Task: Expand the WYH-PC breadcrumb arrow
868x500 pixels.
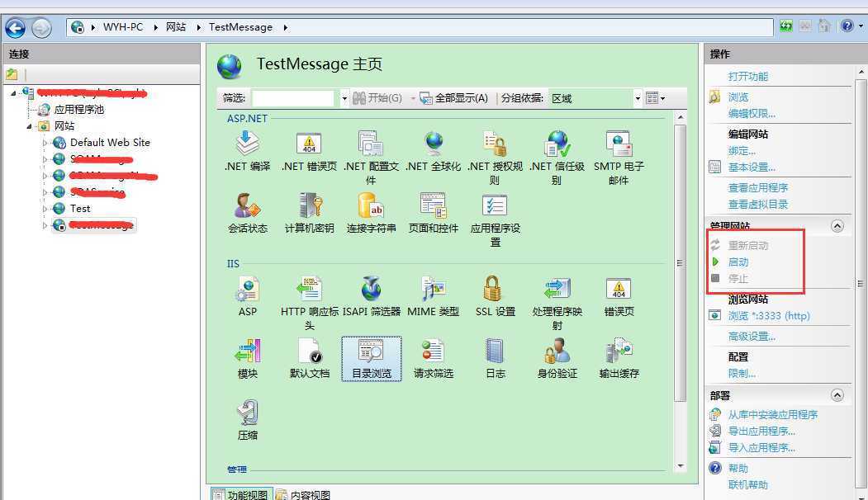Action: coord(155,27)
